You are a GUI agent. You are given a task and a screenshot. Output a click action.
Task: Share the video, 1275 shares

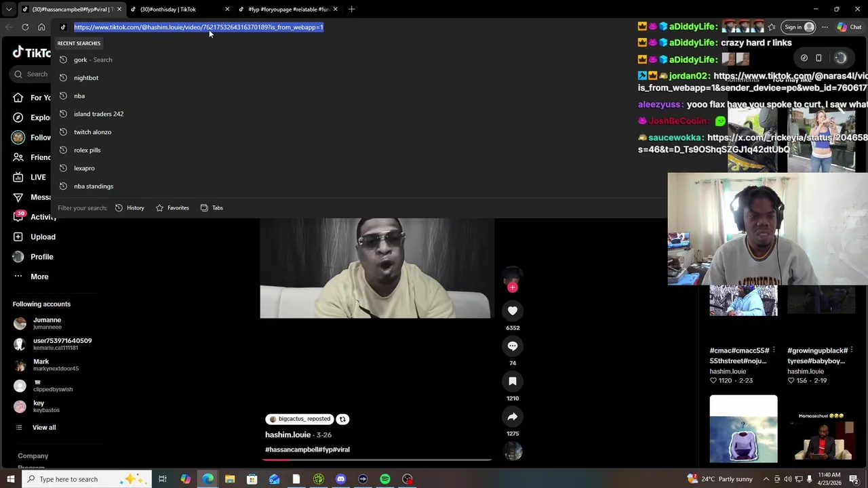513,417
